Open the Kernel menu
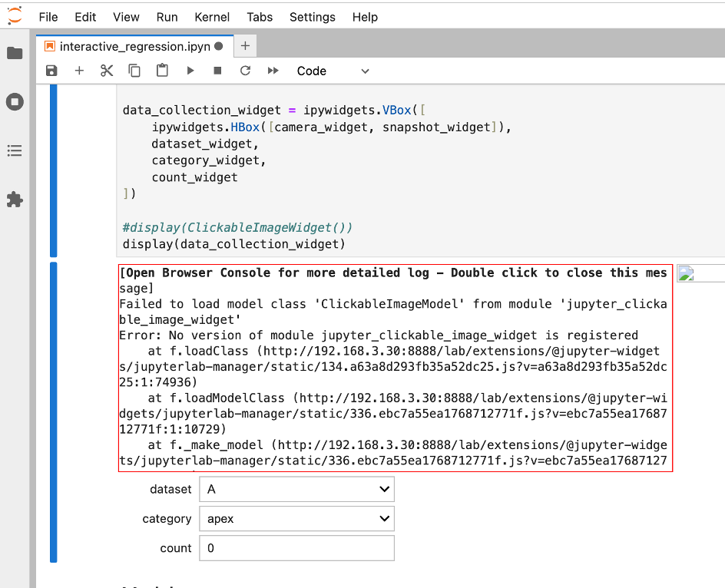 pos(212,17)
